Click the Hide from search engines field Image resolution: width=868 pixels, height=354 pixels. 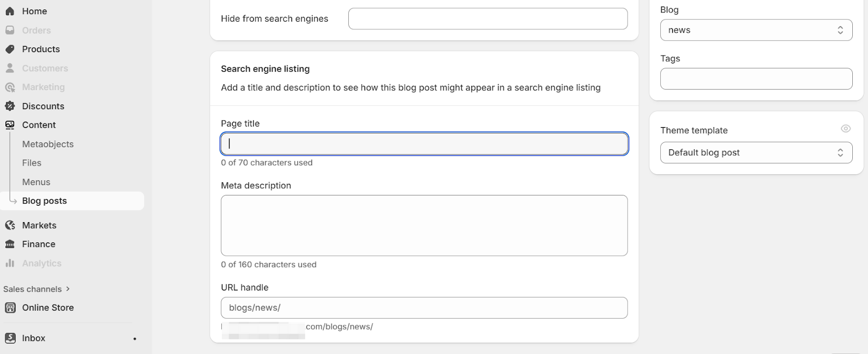tap(487, 19)
